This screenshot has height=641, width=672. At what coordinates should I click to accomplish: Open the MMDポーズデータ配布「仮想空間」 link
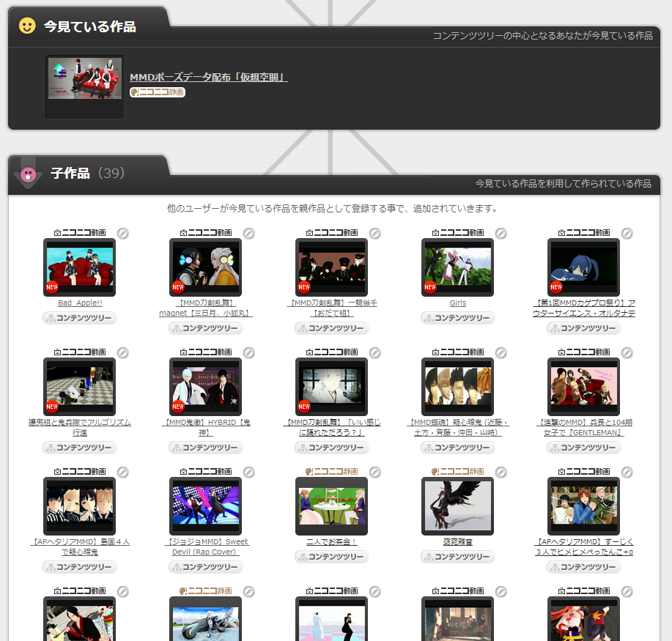point(209,77)
